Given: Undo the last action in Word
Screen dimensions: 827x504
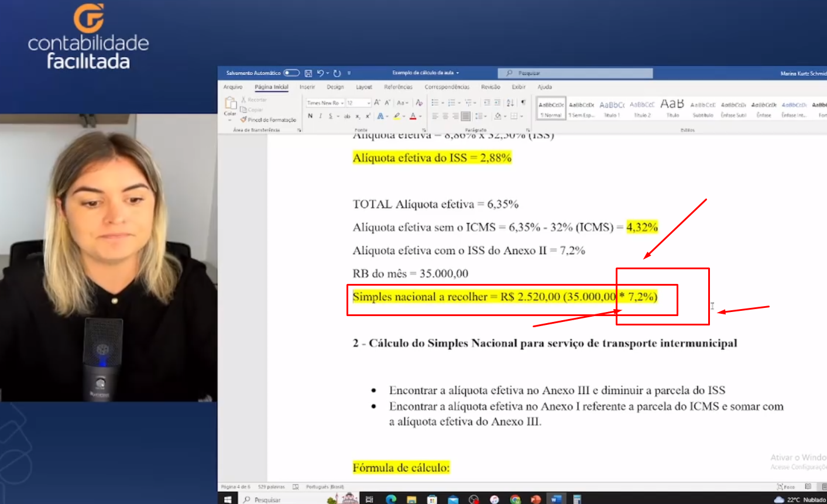Looking at the screenshot, I should tap(320, 73).
